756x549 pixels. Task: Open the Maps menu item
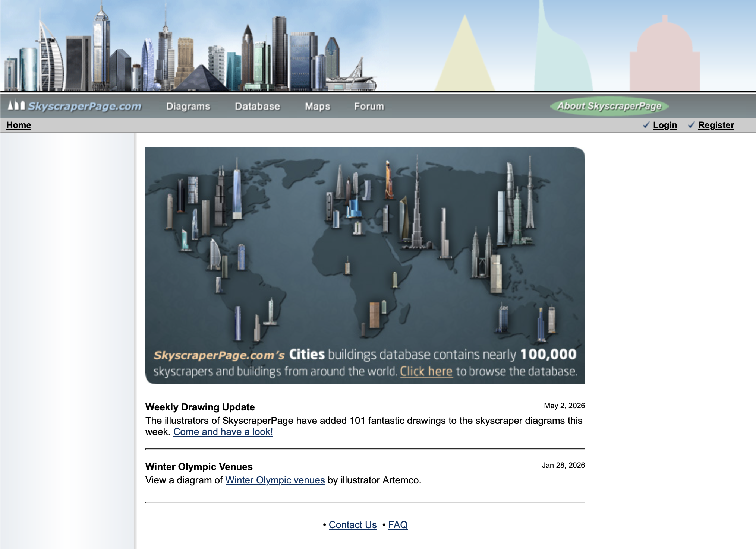(x=318, y=106)
